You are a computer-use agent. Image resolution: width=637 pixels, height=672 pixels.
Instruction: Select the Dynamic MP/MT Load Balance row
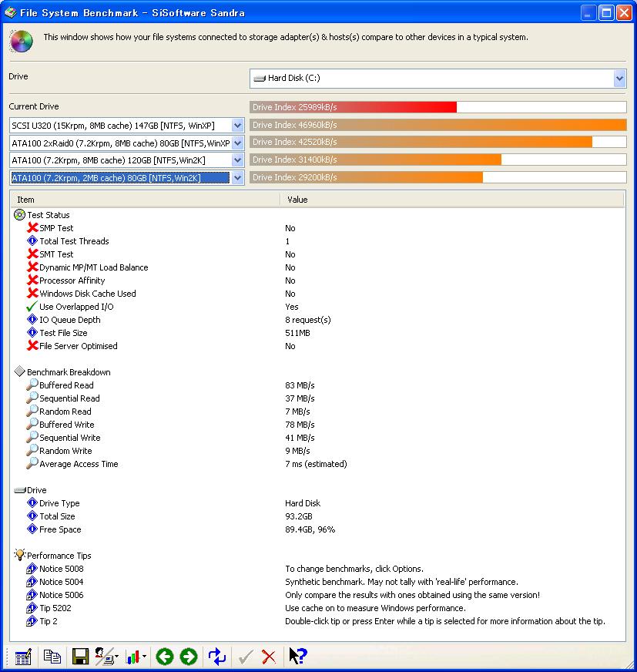click(x=317, y=267)
